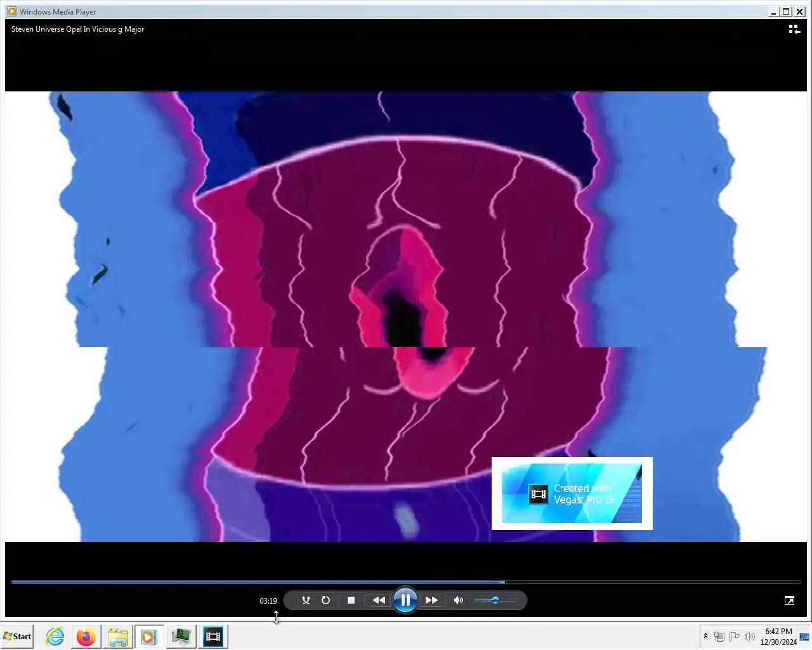Turn on shuffle mode
Image resolution: width=812 pixels, height=650 pixels.
click(306, 600)
